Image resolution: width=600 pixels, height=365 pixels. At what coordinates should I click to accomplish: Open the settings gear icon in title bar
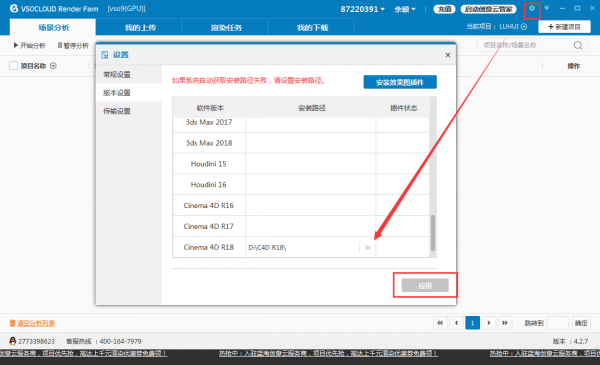coord(532,8)
